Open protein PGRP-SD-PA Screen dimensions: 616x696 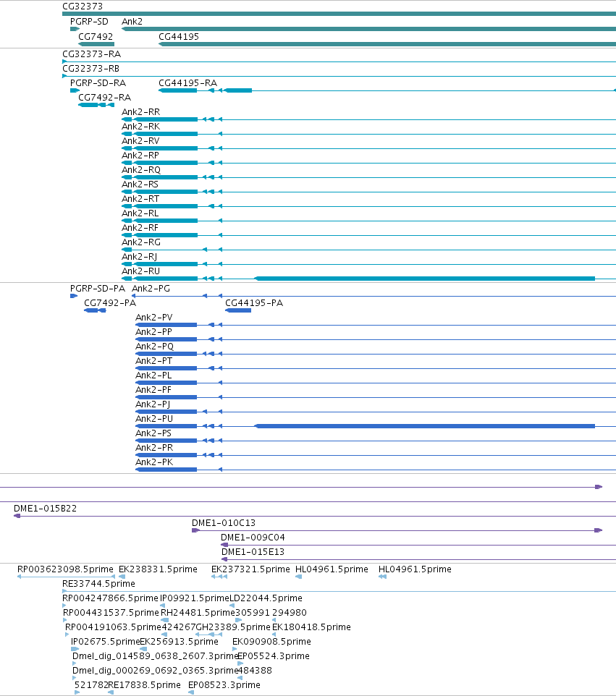(x=98, y=288)
